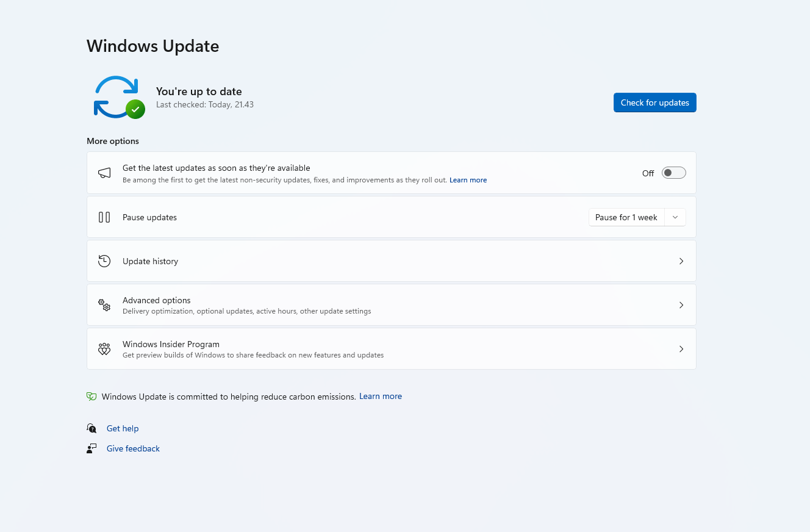Click the Windows Insider Program hearts icon
Image resolution: width=810 pixels, height=532 pixels.
pyautogui.click(x=104, y=349)
